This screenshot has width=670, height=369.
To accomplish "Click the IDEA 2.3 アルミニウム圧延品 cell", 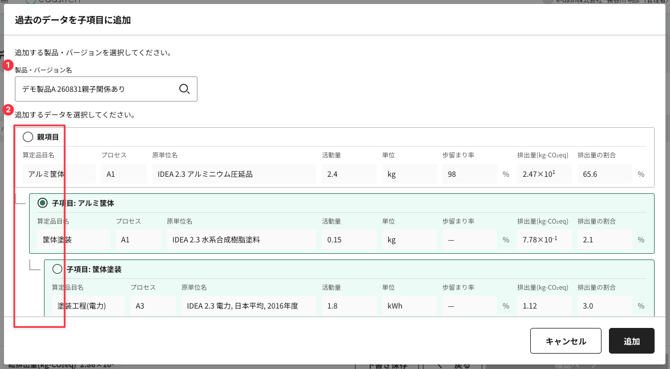I will [234, 174].
